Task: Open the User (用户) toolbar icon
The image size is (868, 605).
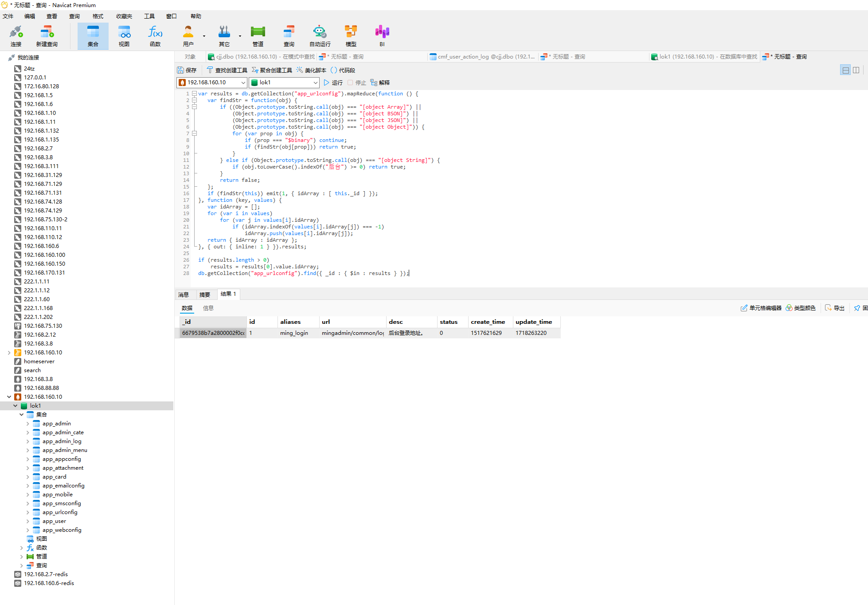Action: [x=188, y=36]
